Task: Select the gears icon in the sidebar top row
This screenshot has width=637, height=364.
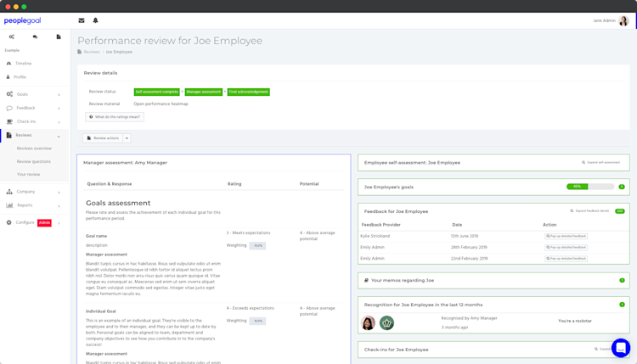Action: click(x=11, y=36)
